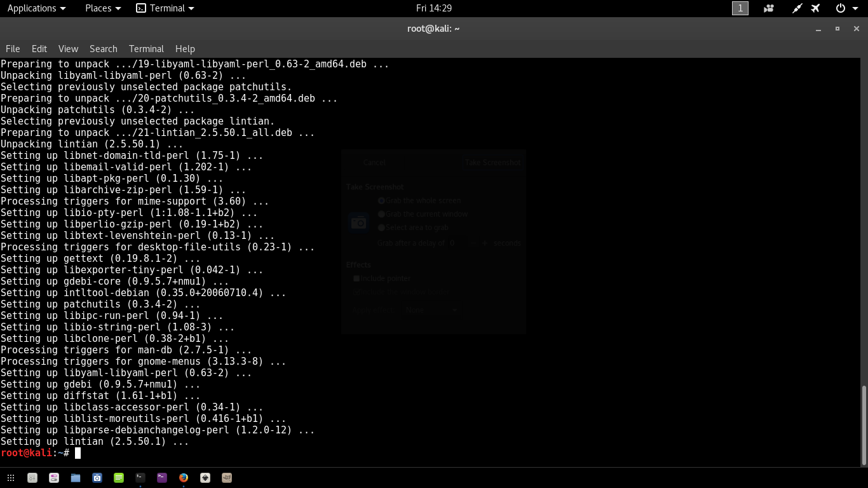The height and width of the screenshot is (488, 868).
Task: Launch the green Text Editor icon
Action: [119, 477]
